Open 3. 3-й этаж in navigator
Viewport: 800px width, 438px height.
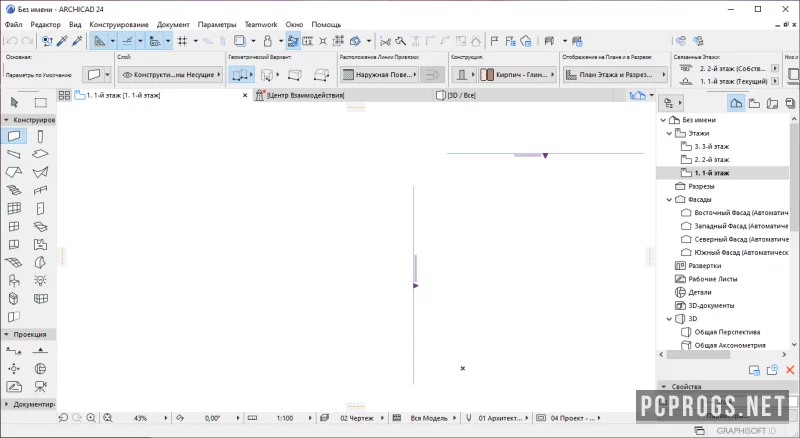[x=711, y=147]
